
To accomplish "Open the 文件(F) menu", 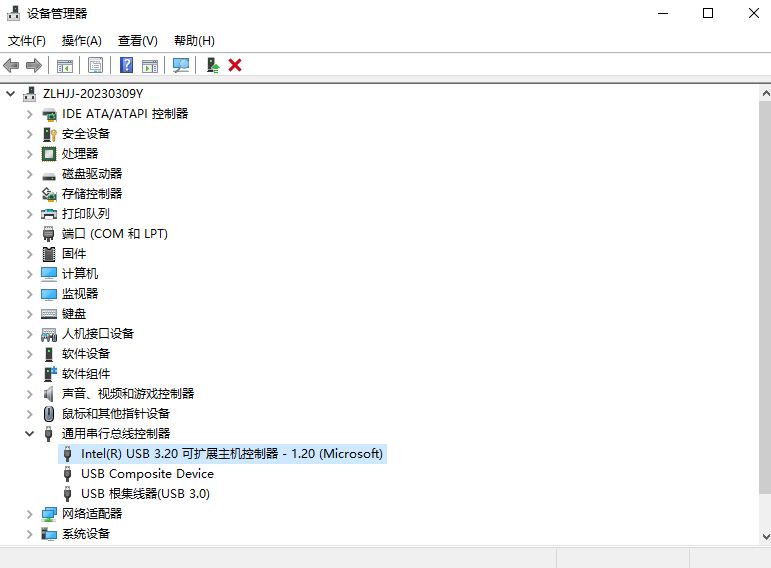I will point(27,41).
